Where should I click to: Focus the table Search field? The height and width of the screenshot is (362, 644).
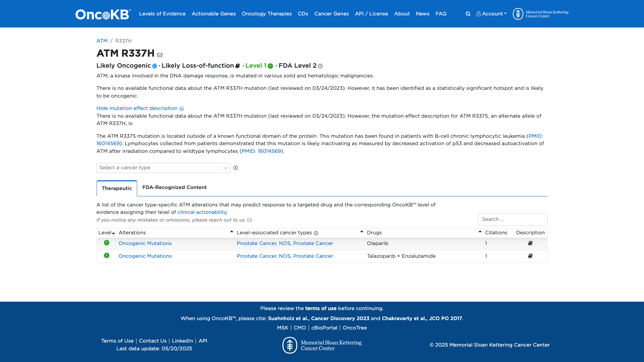point(513,220)
